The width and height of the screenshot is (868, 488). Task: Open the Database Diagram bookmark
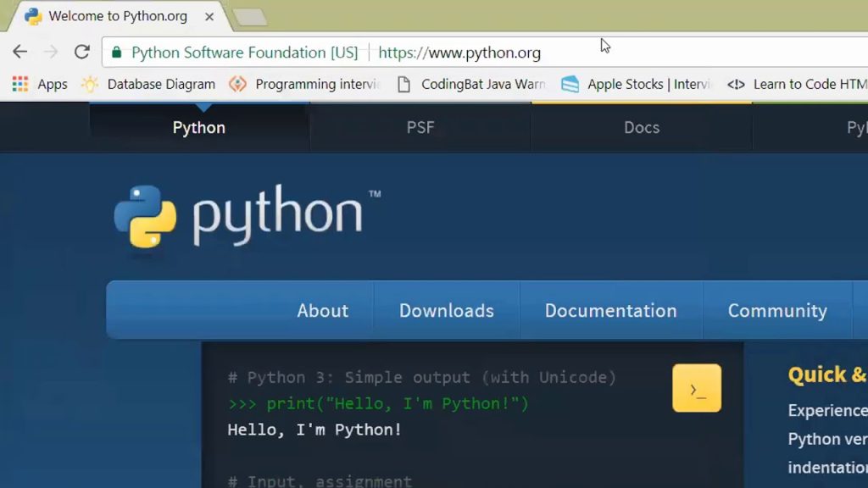(148, 84)
